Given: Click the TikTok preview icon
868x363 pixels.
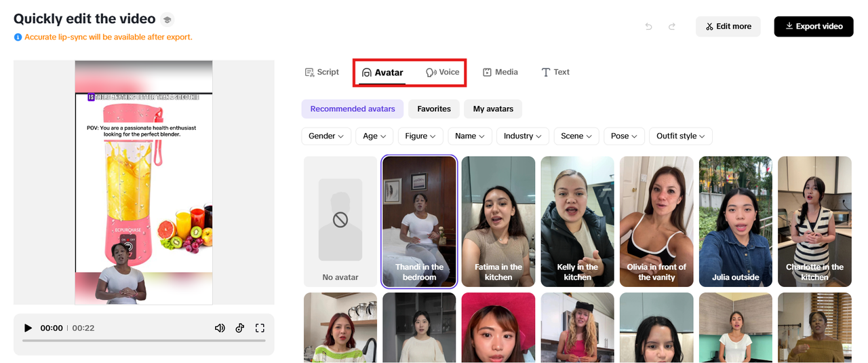Looking at the screenshot, I should point(239,328).
